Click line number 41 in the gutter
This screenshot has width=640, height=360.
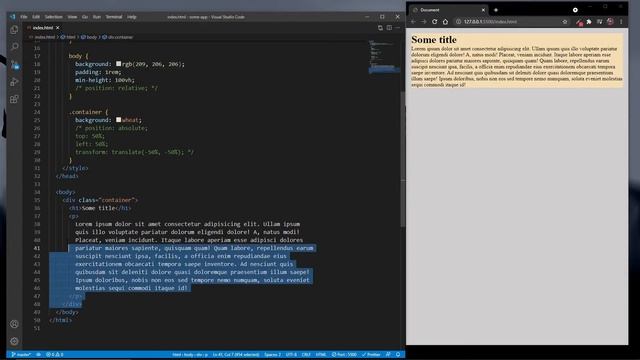(37, 248)
